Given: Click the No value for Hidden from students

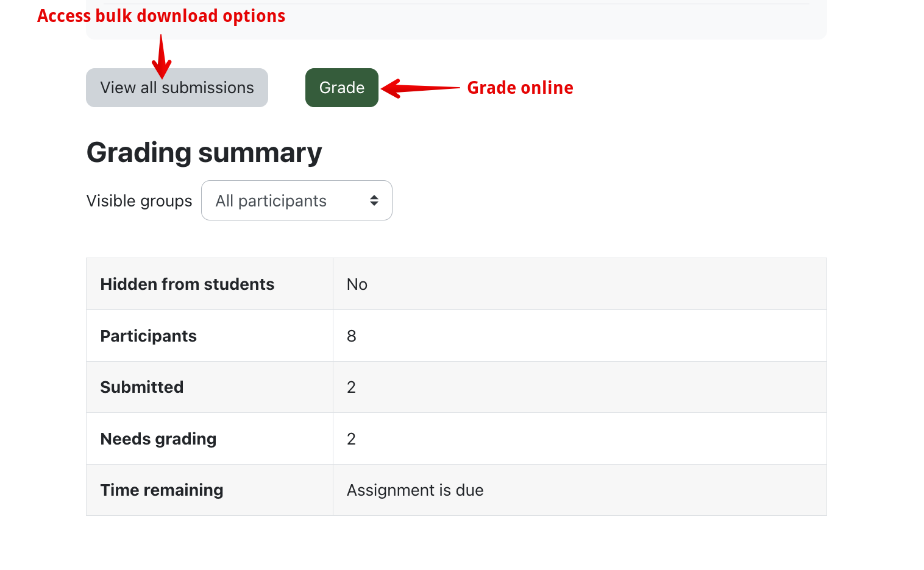Looking at the screenshot, I should [357, 284].
